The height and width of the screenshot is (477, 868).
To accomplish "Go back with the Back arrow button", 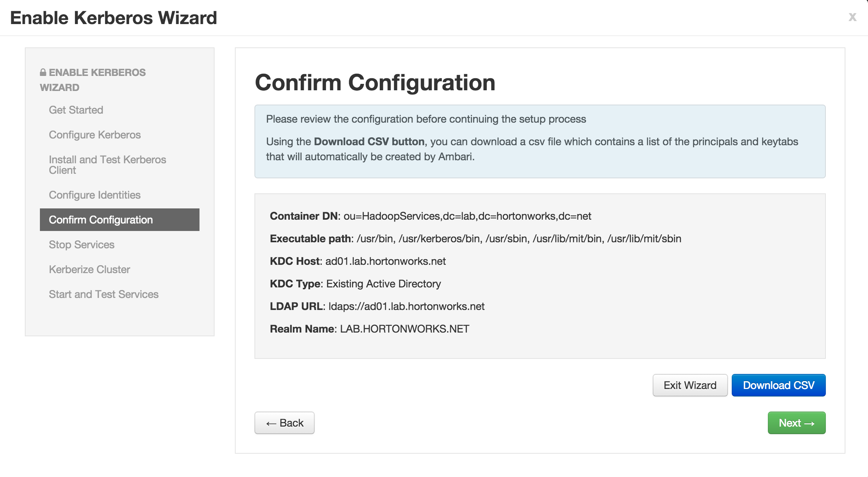I will click(x=285, y=423).
